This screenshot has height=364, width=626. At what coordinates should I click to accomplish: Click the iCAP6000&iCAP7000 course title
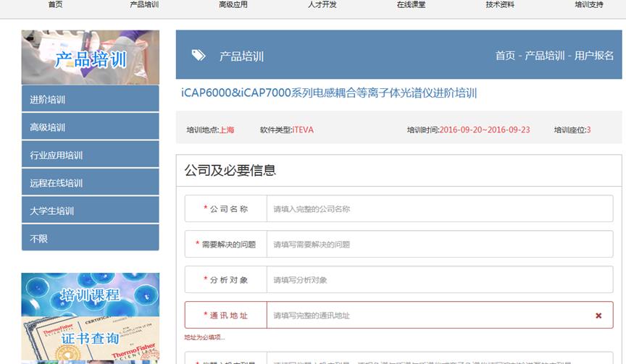[329, 93]
